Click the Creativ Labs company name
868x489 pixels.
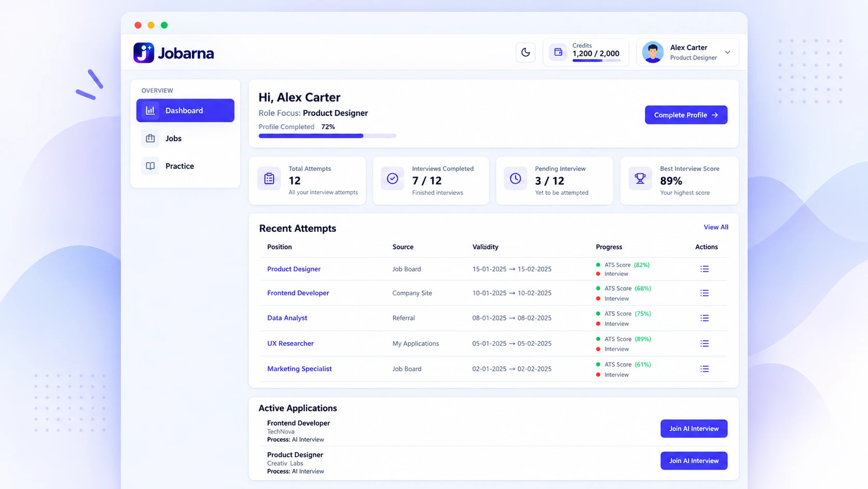[285, 464]
